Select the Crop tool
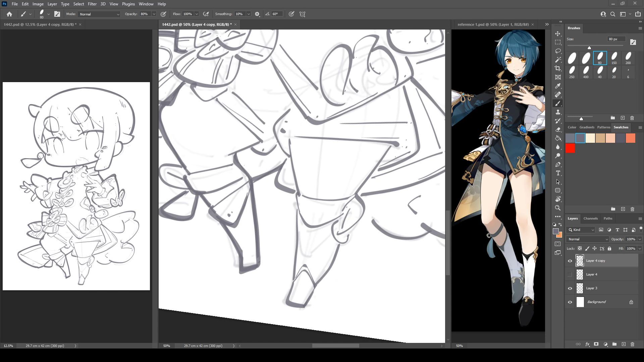The image size is (644, 362). tap(558, 69)
